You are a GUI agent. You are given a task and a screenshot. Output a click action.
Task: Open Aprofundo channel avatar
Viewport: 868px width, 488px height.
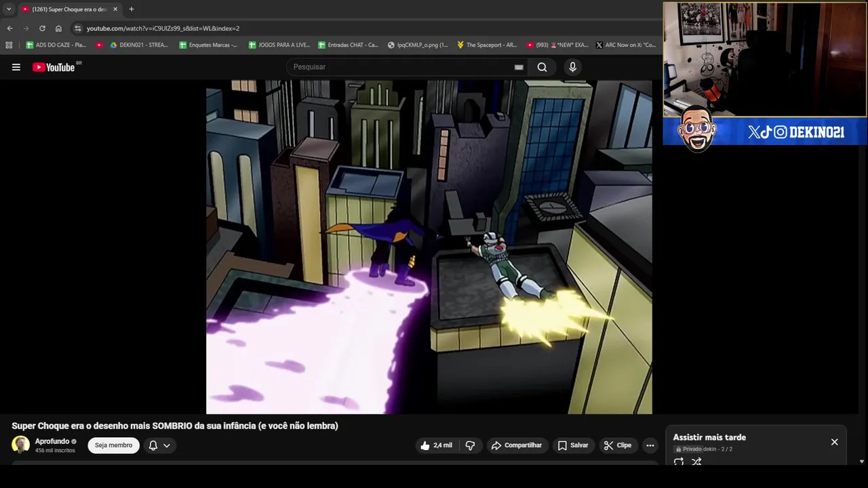tap(21, 445)
